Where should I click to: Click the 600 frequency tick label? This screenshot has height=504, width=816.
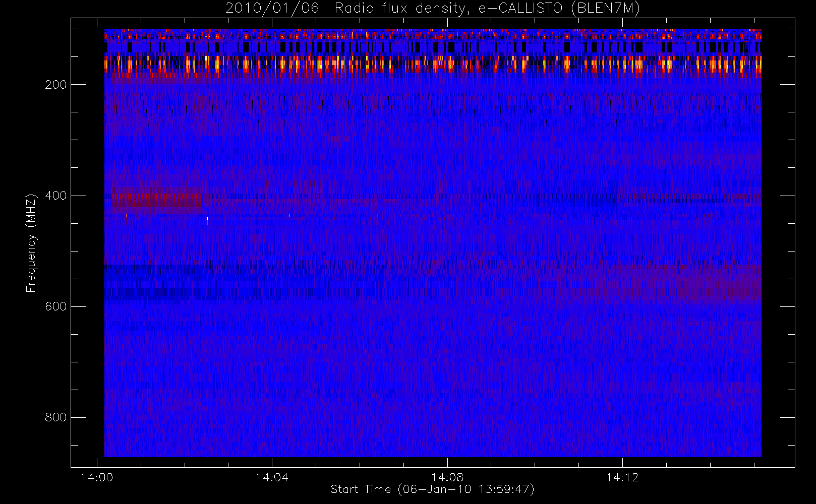click(x=56, y=306)
